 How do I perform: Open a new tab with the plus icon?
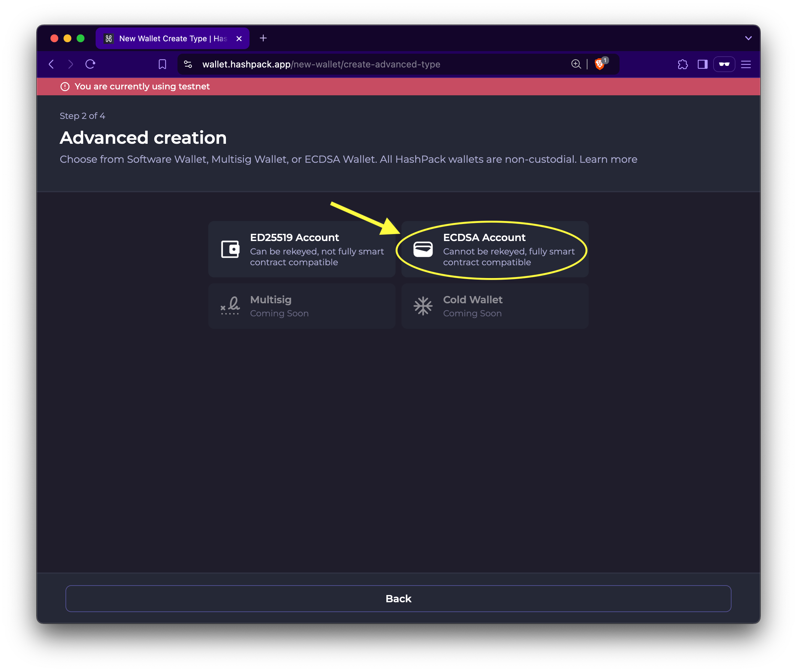coord(263,38)
